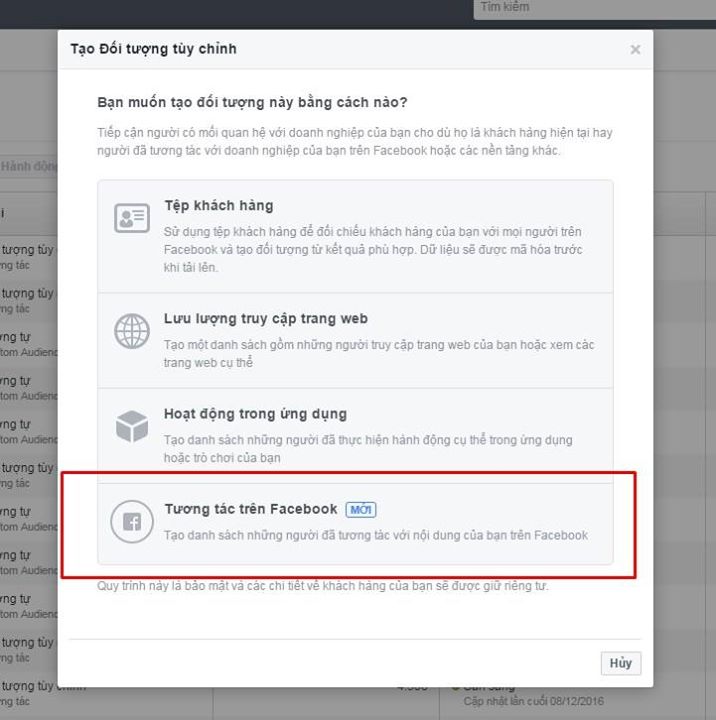Select the Tệp khách hàng title
716x720 pixels.
(218, 206)
